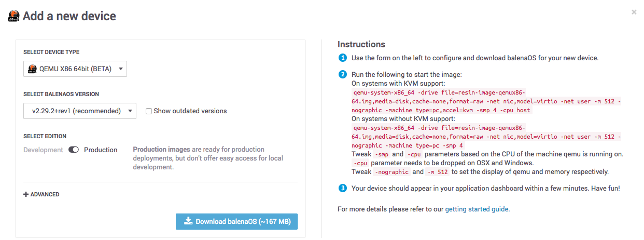Open the QEMU X86 64bit device type dropdown

click(75, 69)
